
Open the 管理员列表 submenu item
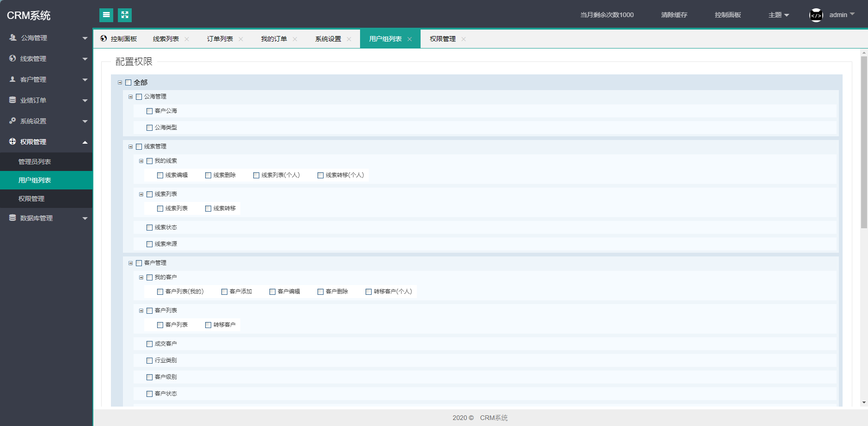point(35,162)
